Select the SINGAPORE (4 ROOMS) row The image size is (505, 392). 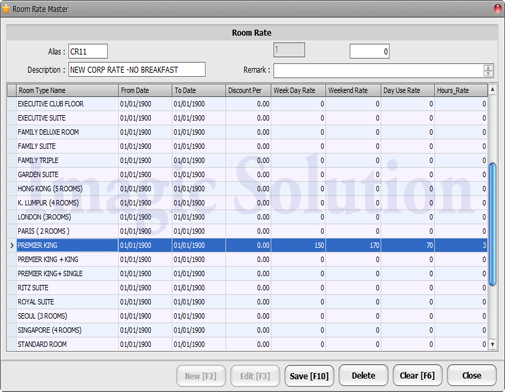pyautogui.click(x=247, y=330)
